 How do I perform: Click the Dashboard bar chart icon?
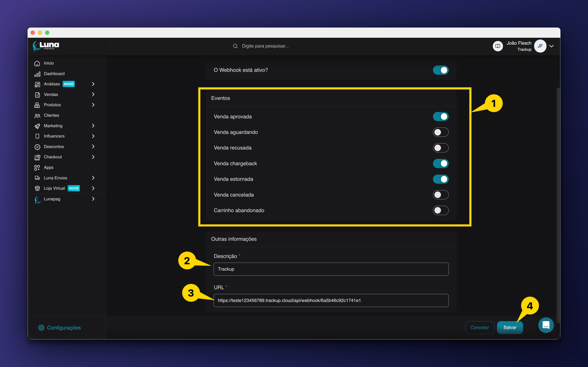37,74
